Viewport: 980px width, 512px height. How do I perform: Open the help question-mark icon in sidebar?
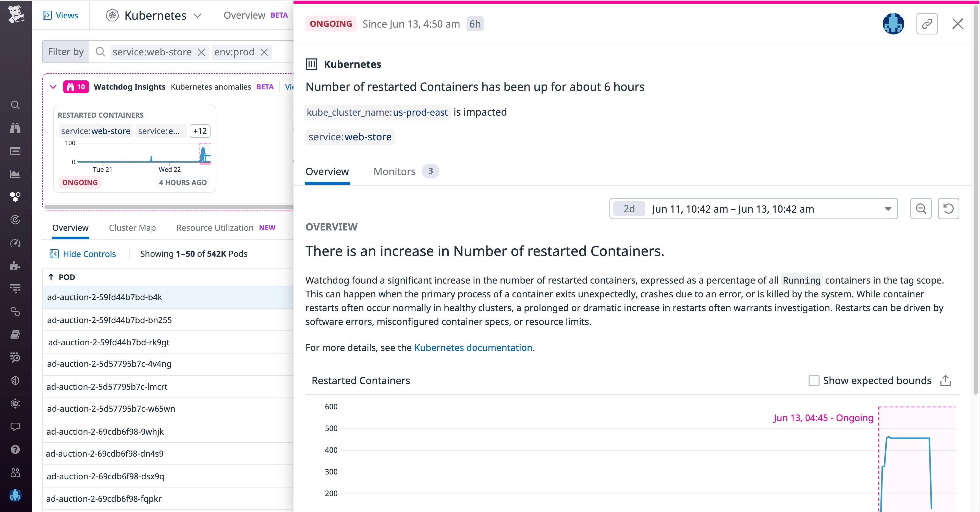pyautogui.click(x=15, y=450)
